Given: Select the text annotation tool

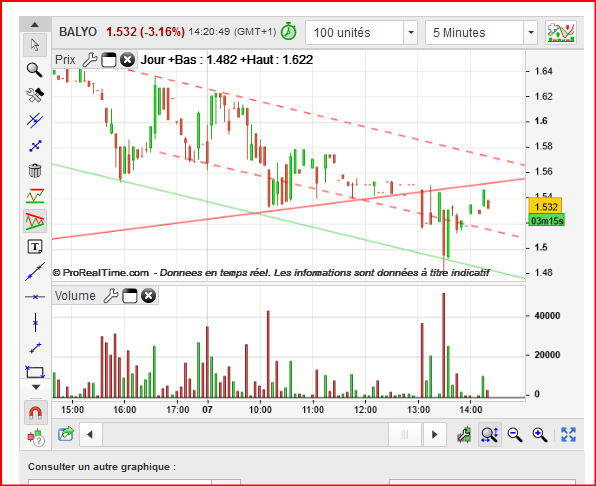Looking at the screenshot, I should pyautogui.click(x=35, y=247).
